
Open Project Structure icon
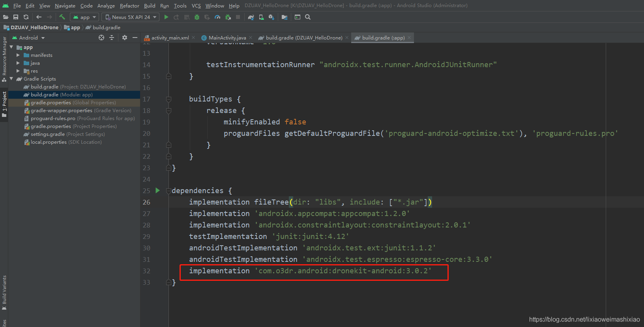(285, 17)
